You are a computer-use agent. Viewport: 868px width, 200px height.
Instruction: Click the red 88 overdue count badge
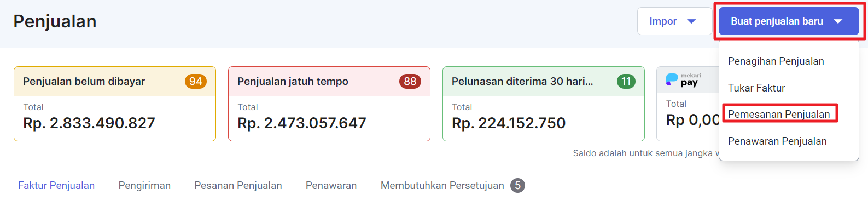[x=410, y=82]
